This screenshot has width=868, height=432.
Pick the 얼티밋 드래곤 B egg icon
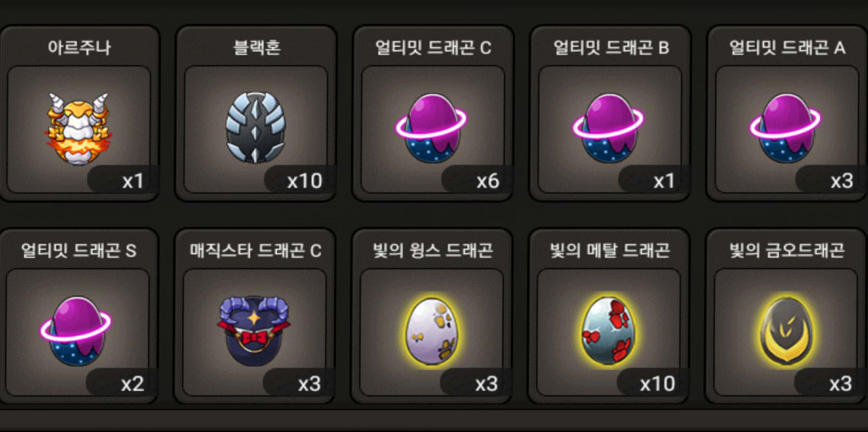pyautogui.click(x=608, y=128)
